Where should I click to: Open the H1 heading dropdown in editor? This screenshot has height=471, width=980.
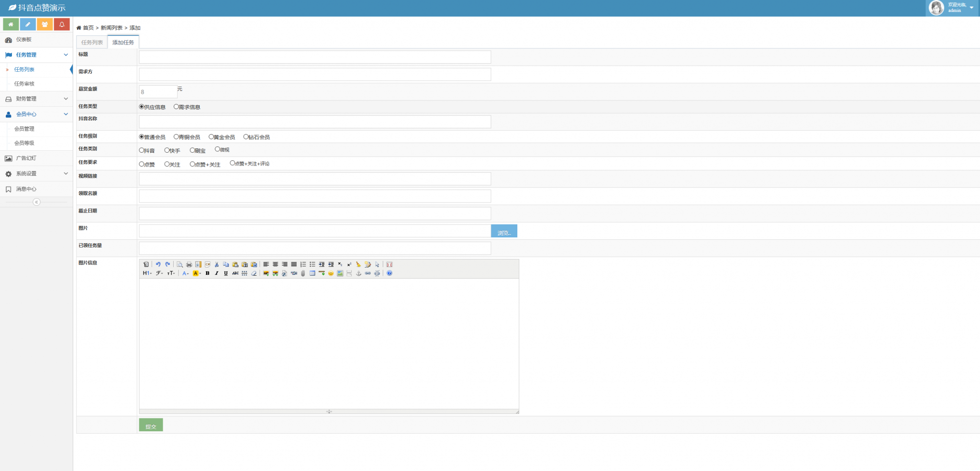pos(147,273)
